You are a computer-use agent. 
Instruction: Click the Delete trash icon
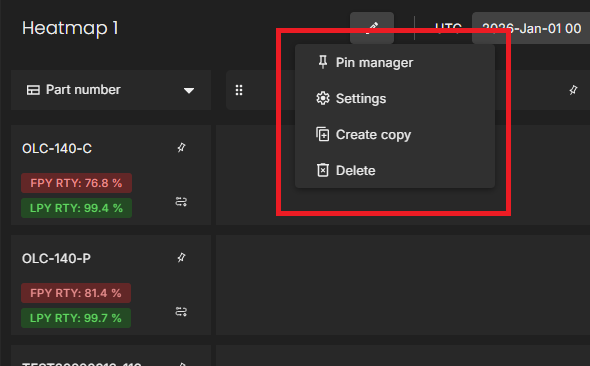coord(322,170)
